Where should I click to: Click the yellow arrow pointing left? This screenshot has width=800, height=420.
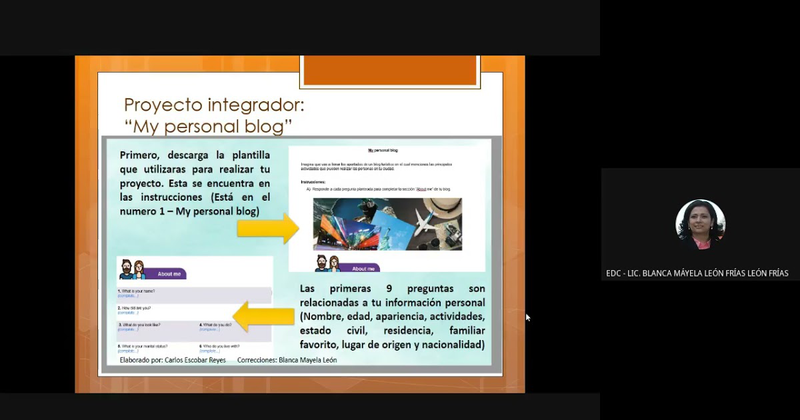(x=263, y=316)
